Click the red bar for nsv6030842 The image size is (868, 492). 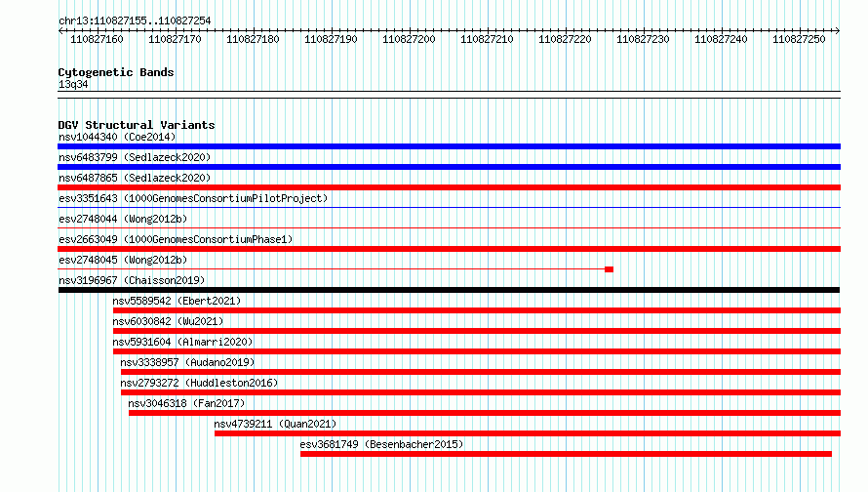point(477,331)
